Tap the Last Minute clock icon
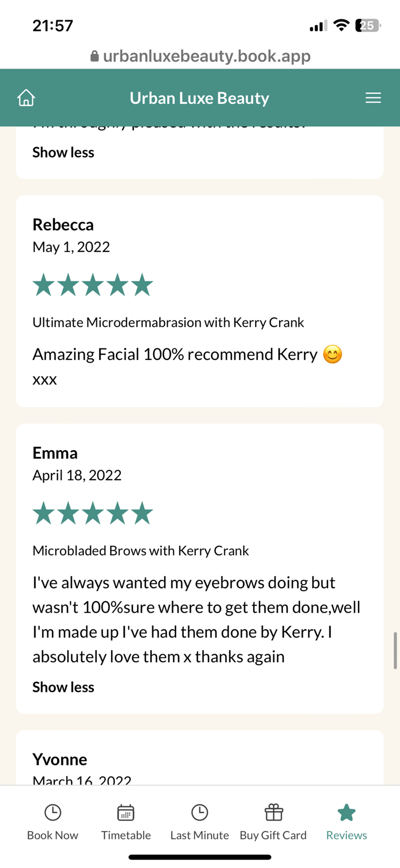Screen dimensions: 400x868 coord(199,812)
